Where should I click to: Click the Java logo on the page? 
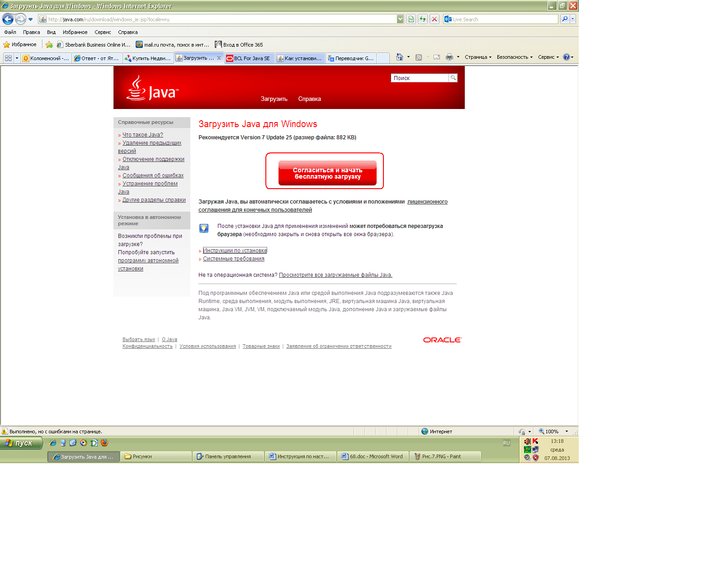tap(152, 88)
